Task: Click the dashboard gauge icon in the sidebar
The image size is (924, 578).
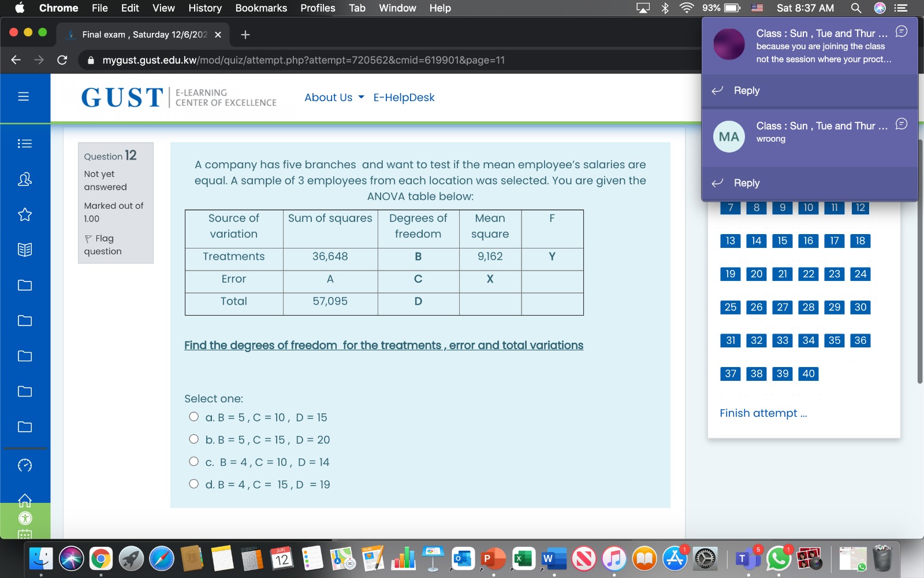Action: [x=24, y=464]
